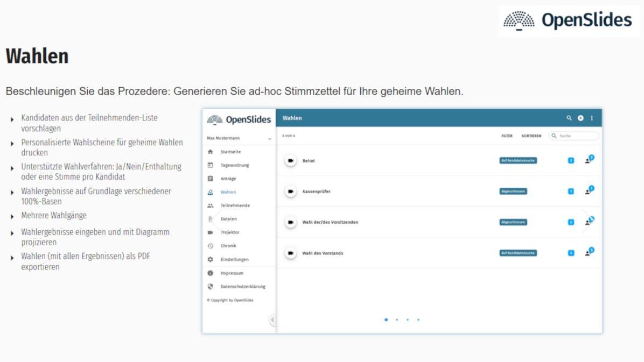Collapse the sidebar with chevron arrow
The width and height of the screenshot is (644, 362).
(x=272, y=320)
